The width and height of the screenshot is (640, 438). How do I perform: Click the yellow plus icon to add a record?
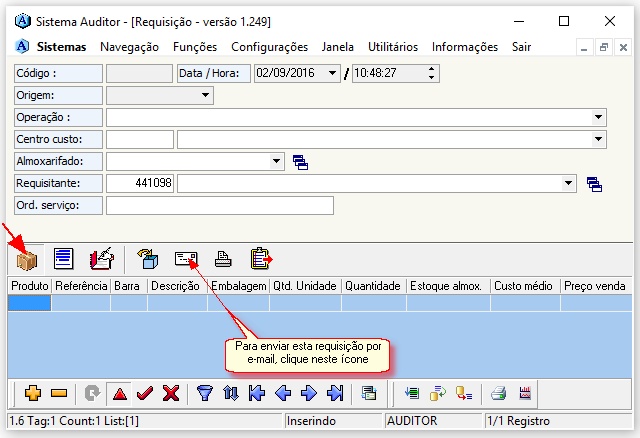(x=31, y=393)
